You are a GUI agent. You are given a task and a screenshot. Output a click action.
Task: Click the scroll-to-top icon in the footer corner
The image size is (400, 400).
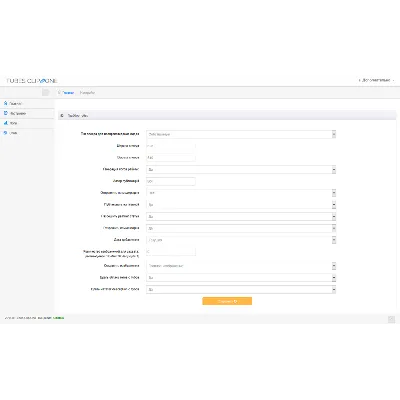coord(391,319)
